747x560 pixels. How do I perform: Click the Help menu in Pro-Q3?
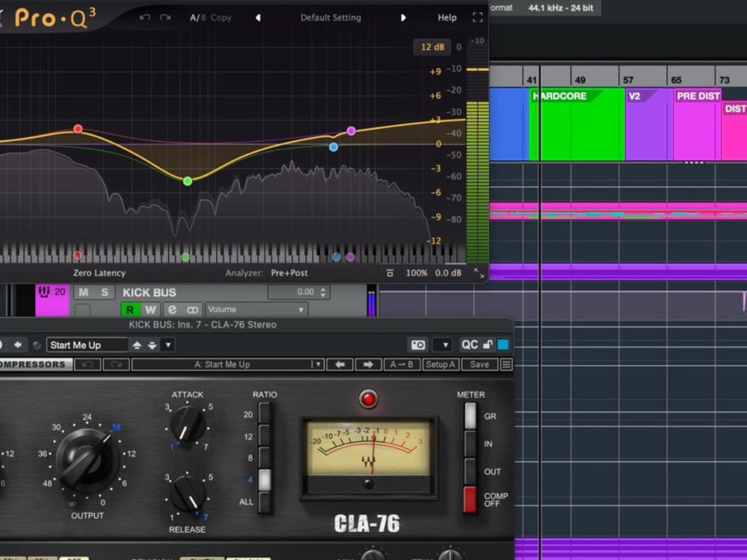[x=447, y=17]
